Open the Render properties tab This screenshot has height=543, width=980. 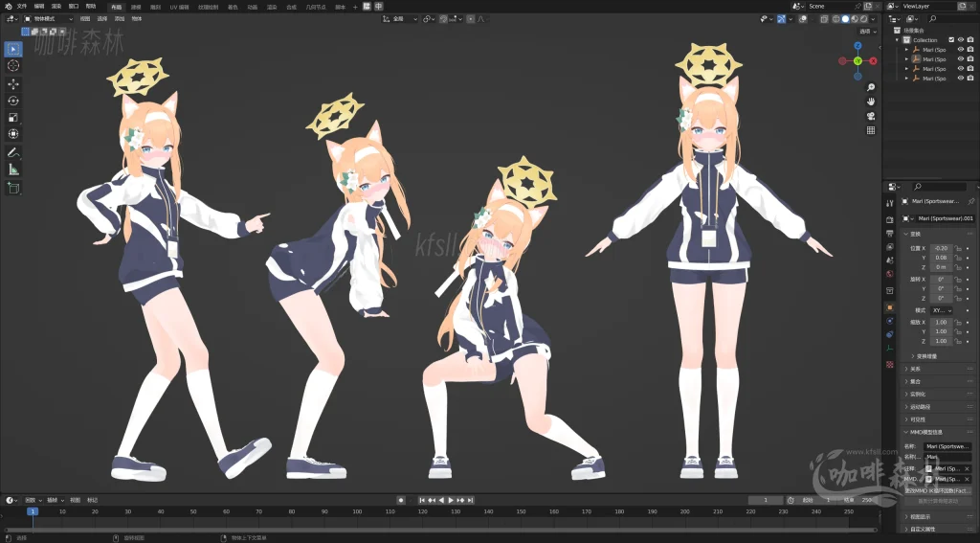[890, 219]
